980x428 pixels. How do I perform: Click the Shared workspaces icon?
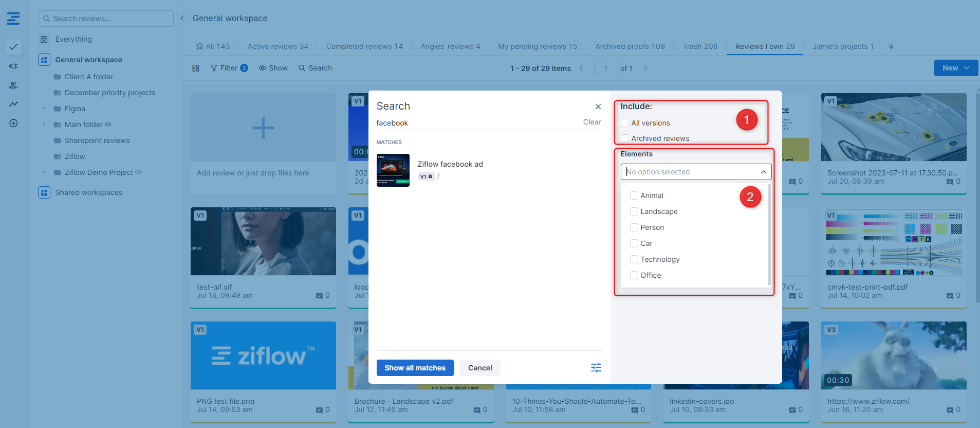coord(44,192)
